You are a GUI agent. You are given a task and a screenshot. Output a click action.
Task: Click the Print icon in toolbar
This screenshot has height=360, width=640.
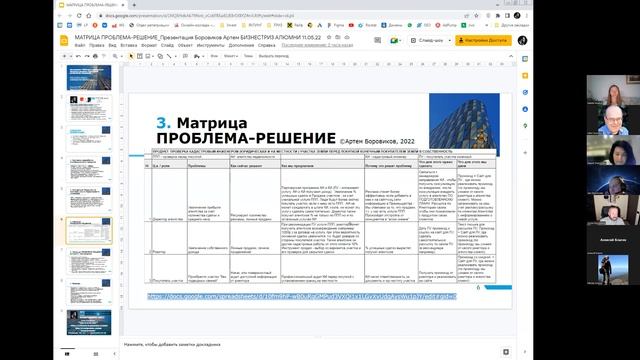pyautogui.click(x=95, y=56)
